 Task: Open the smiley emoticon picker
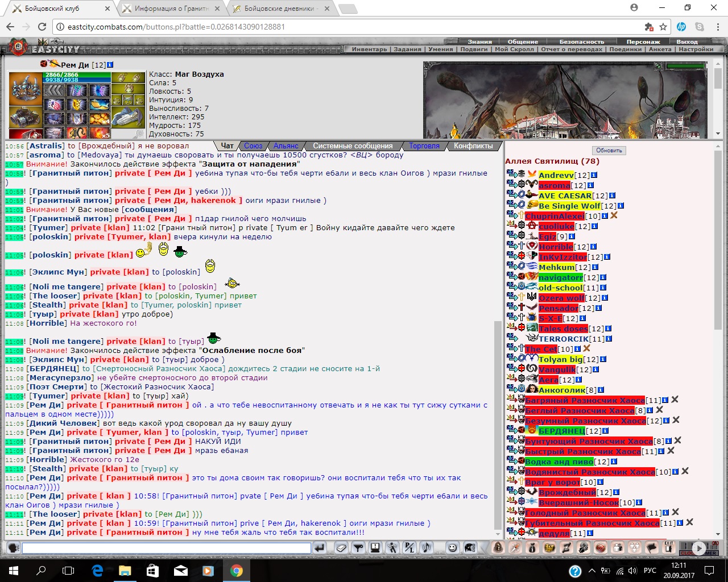tap(452, 548)
